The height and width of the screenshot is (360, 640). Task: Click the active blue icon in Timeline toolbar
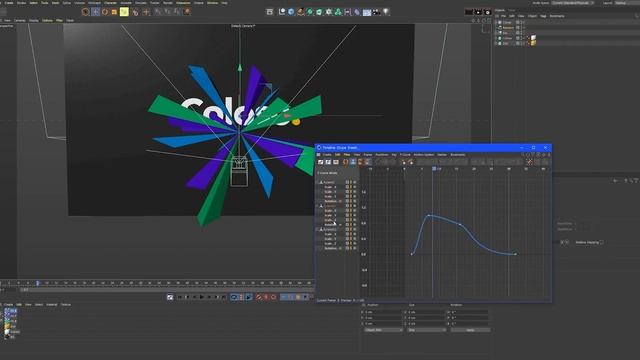(353, 162)
